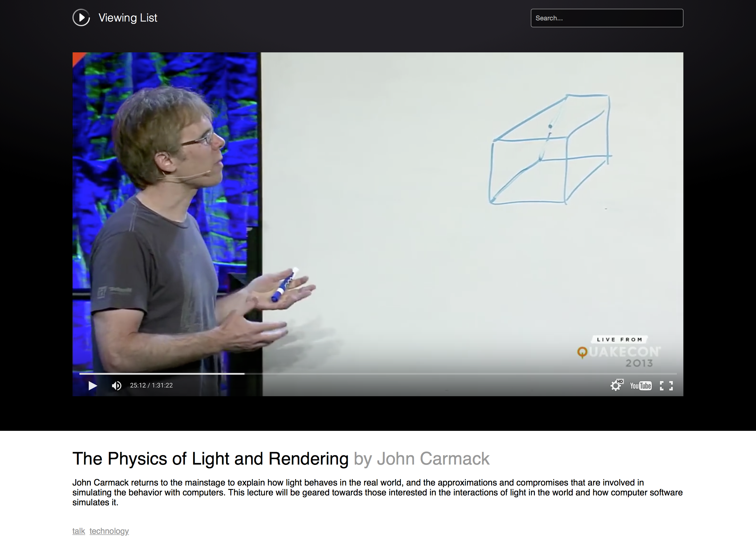Open the video settings gear
This screenshot has height=560, width=756.
coord(615,386)
